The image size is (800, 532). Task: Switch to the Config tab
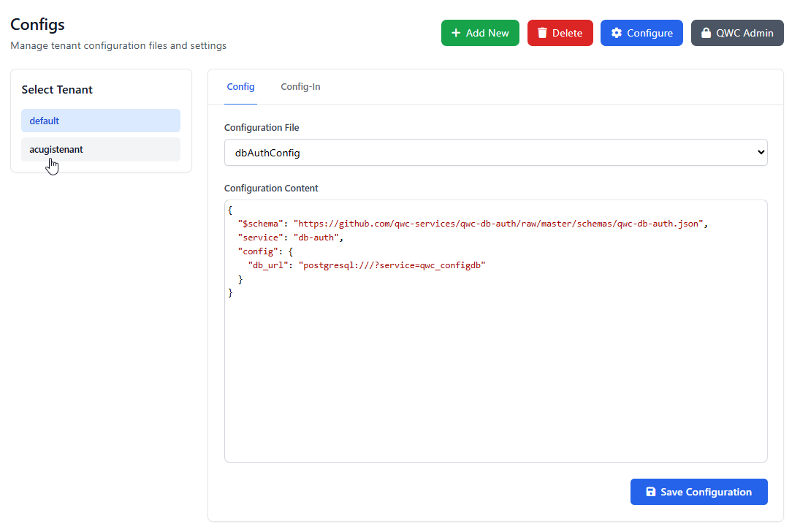pyautogui.click(x=240, y=87)
